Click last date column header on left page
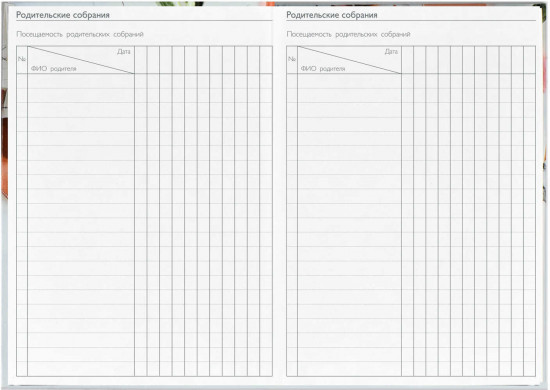The image size is (550, 390). click(x=266, y=60)
